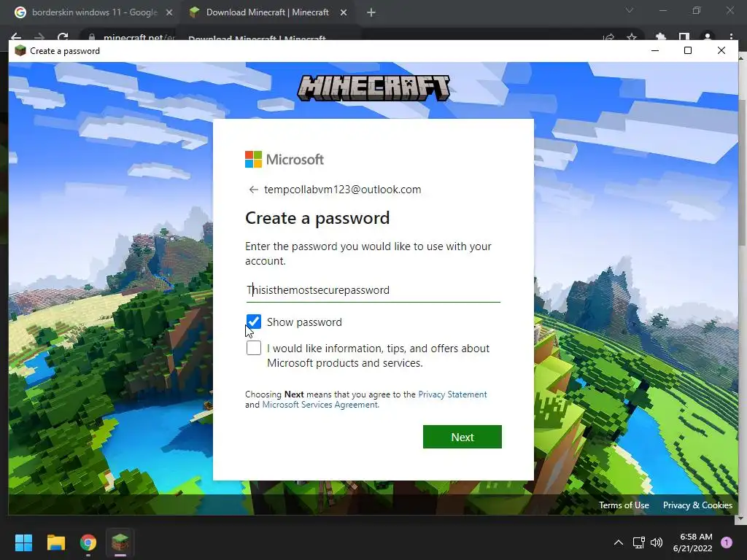Viewport: 747px width, 560px height.
Task: Open File Explorer from taskbar
Action: [x=55, y=542]
